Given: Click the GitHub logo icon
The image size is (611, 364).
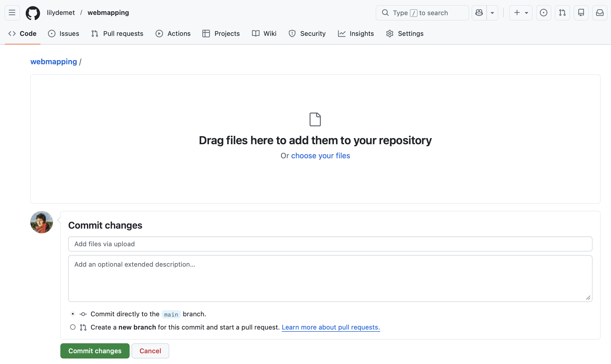Looking at the screenshot, I should tap(33, 13).
